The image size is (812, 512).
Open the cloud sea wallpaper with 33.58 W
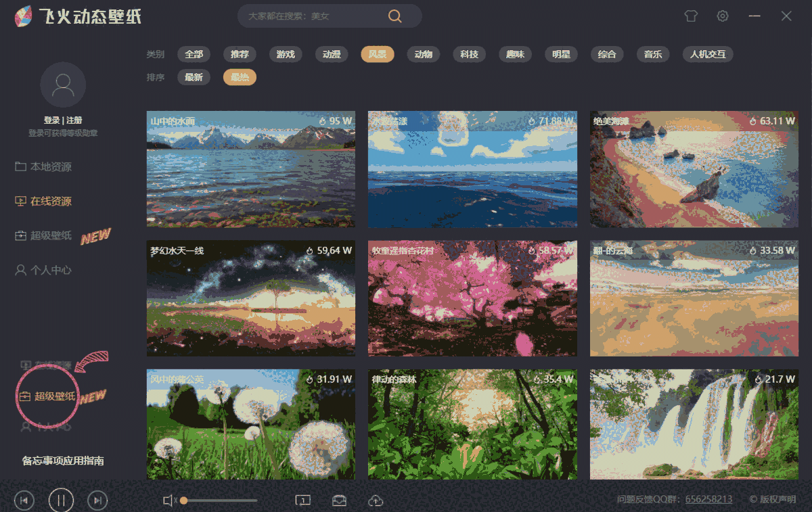tap(694, 298)
